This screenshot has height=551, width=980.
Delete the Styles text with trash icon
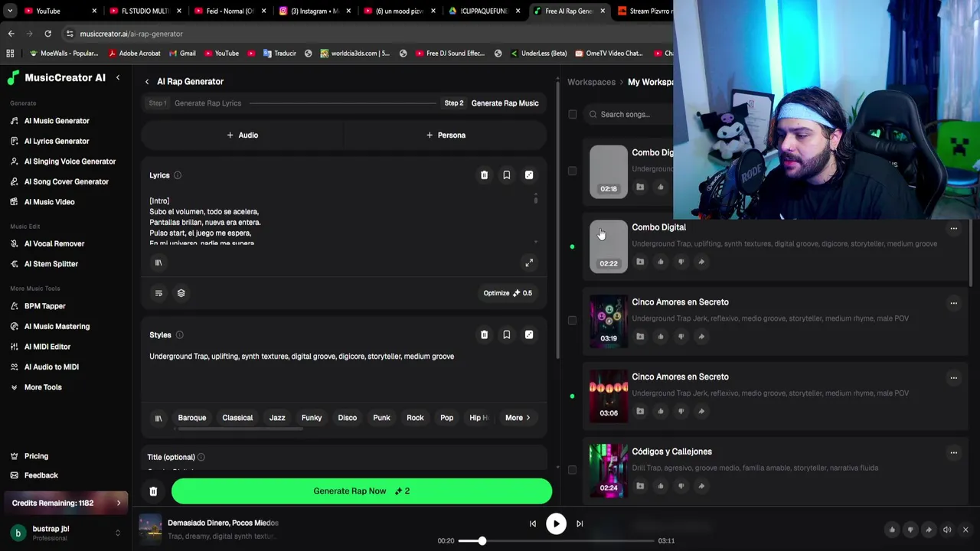click(x=484, y=334)
